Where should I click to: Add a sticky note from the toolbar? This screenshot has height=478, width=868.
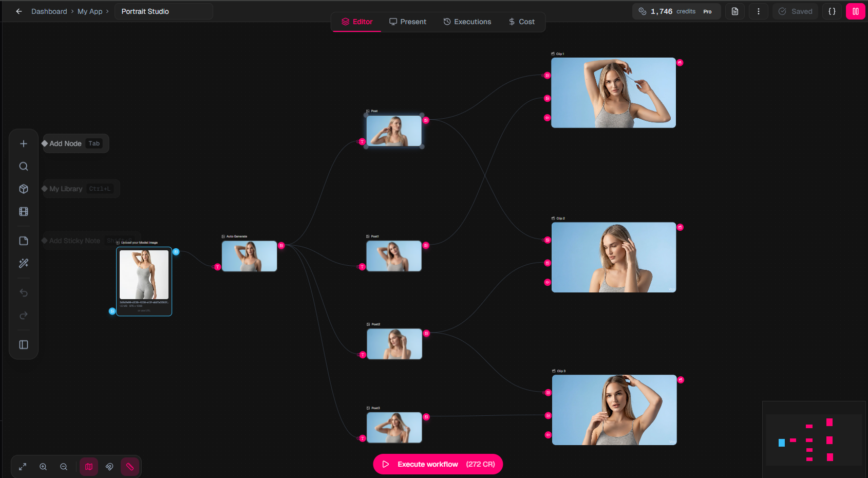(24, 241)
